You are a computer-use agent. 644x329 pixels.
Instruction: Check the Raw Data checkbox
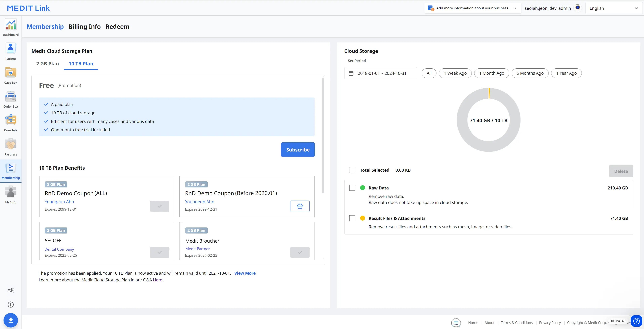click(352, 188)
